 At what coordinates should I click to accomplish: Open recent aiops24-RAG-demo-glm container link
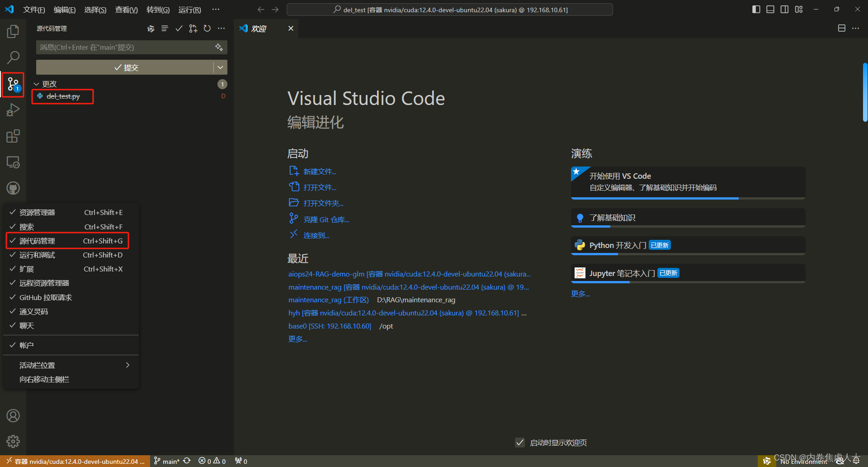(410, 274)
